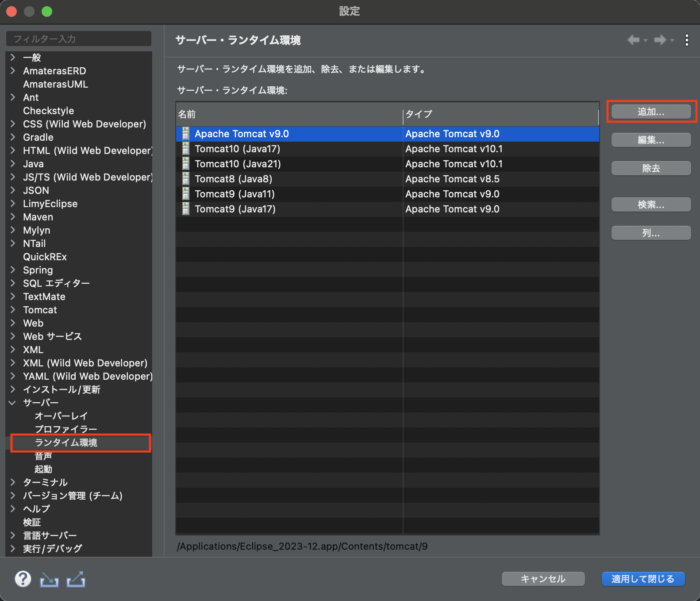Select the Checkstyle preferences item

(49, 111)
